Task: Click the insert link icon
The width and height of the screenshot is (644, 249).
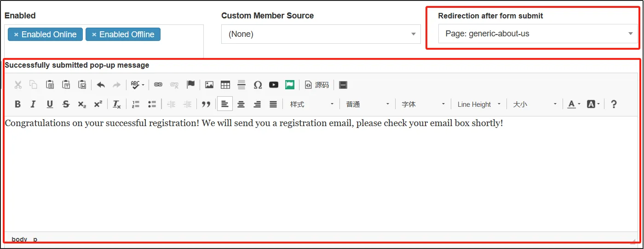Action: tap(158, 85)
